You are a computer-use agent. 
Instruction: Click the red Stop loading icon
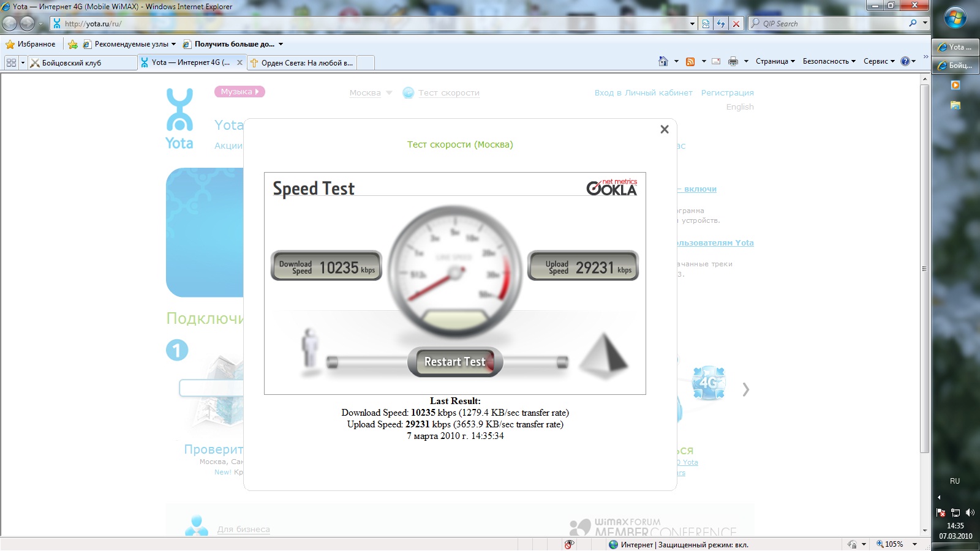tap(736, 24)
